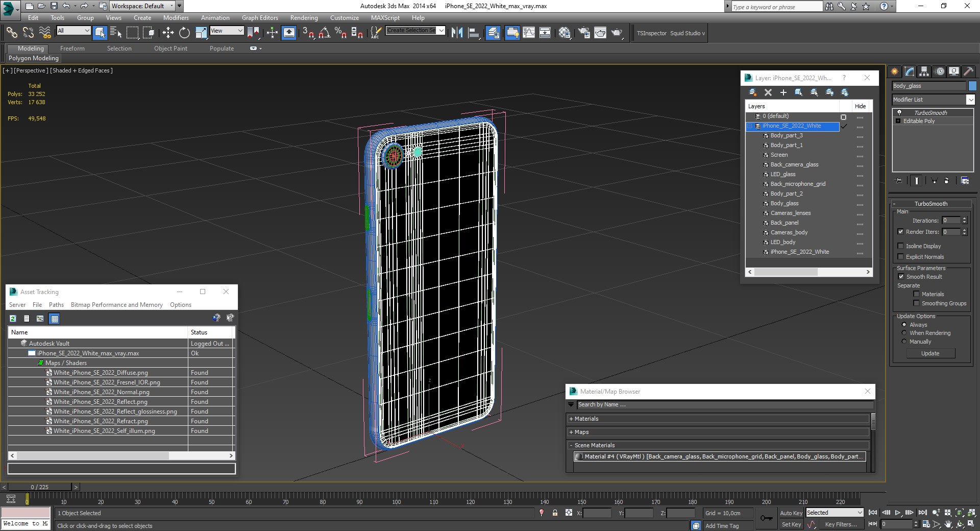The height and width of the screenshot is (531, 980).
Task: Add selected objects to layer plus icon
Action: pos(783,92)
